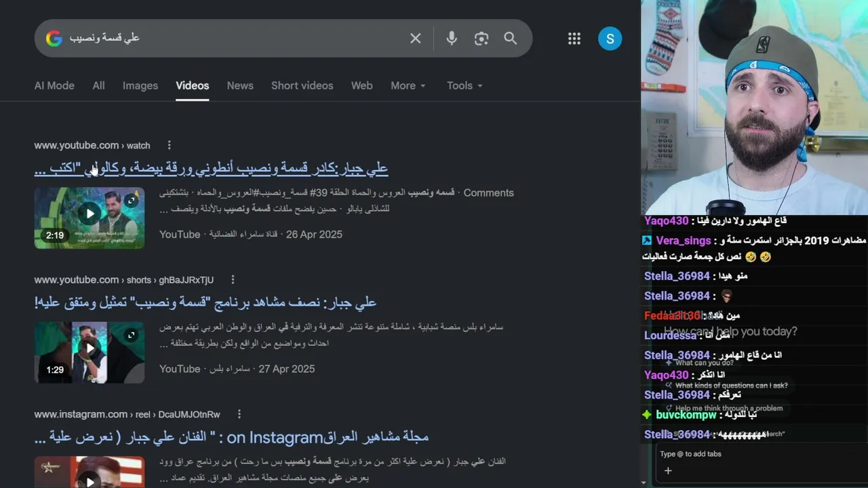Select the Videos tab

point(193,85)
